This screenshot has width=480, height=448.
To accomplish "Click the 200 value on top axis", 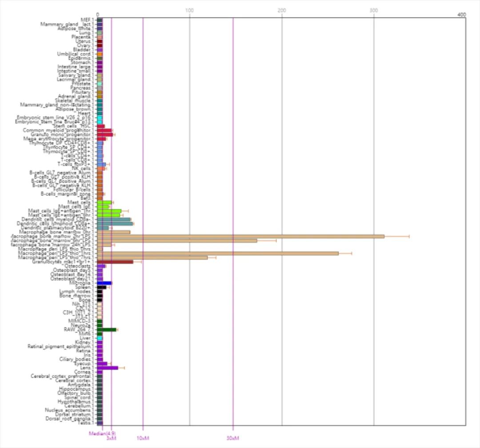I will click(281, 10).
